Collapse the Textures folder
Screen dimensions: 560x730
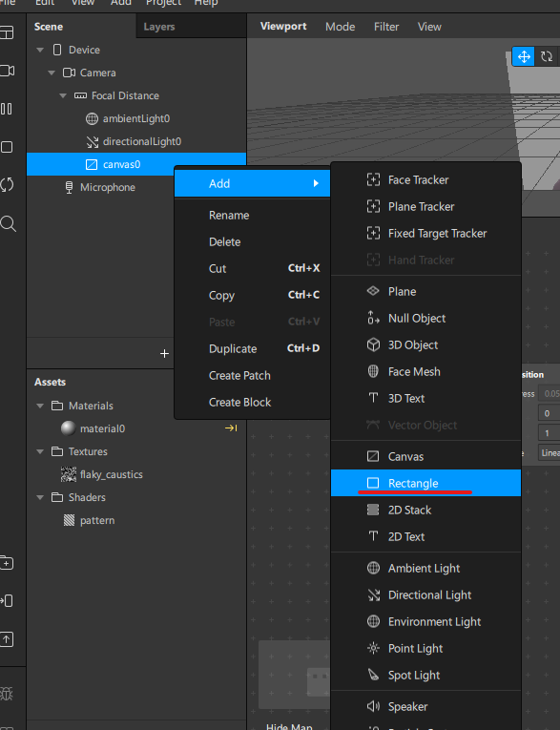40,451
